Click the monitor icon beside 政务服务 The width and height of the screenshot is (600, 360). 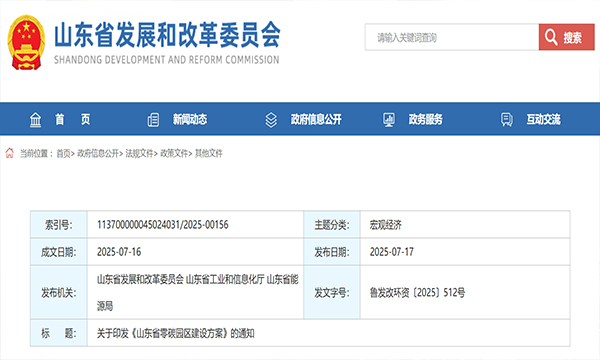point(389,120)
